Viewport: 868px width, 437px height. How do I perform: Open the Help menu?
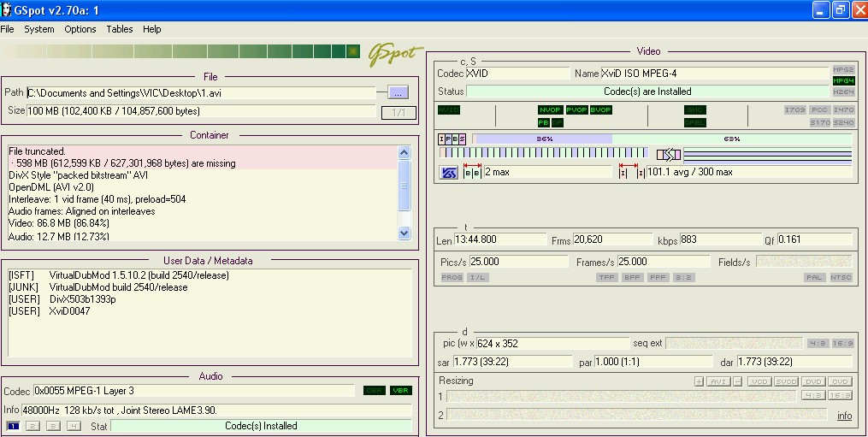click(x=151, y=29)
